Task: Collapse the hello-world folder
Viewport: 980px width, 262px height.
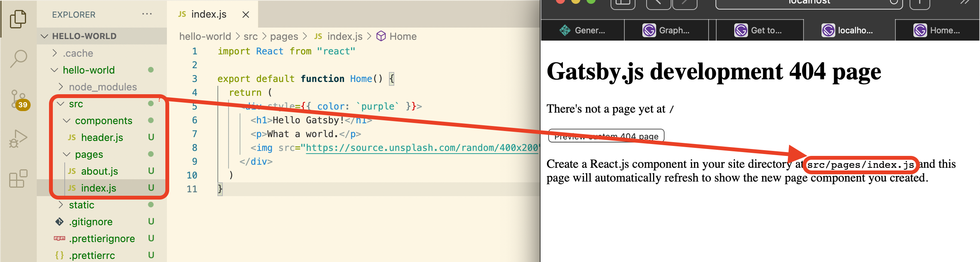Action: (102, 70)
